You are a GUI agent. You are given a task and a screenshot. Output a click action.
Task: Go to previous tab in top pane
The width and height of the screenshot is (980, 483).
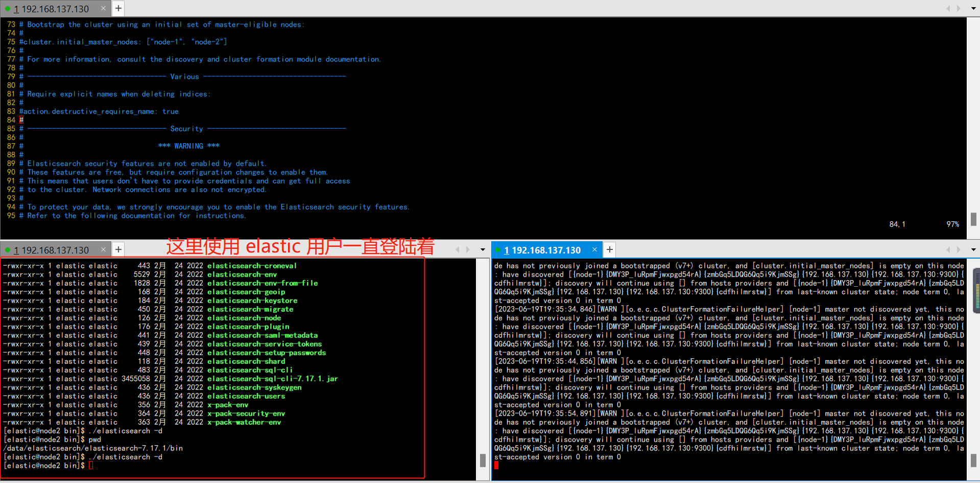click(x=948, y=8)
